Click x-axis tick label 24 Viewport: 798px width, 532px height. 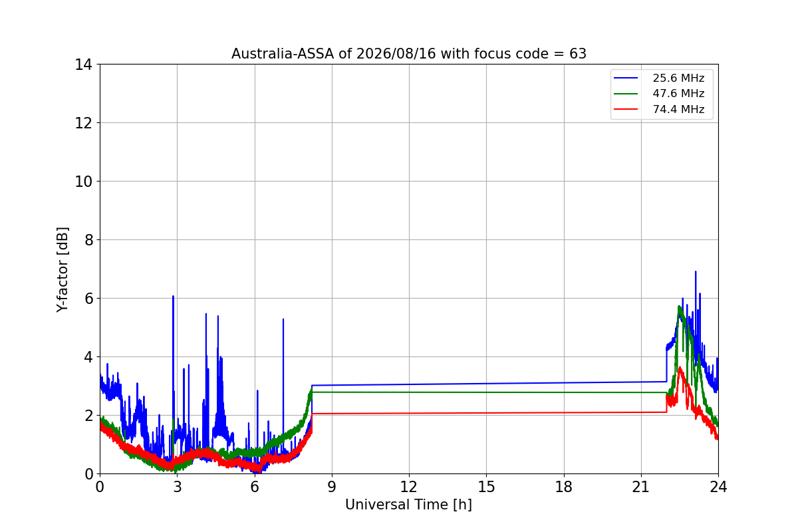tap(718, 487)
